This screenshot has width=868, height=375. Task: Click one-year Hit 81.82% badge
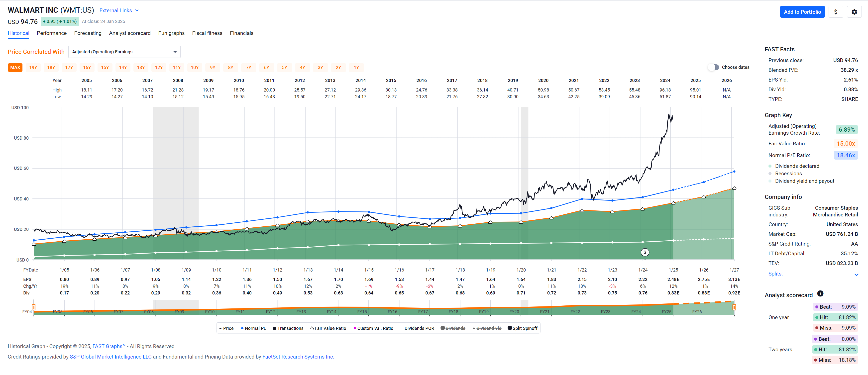pyautogui.click(x=835, y=317)
